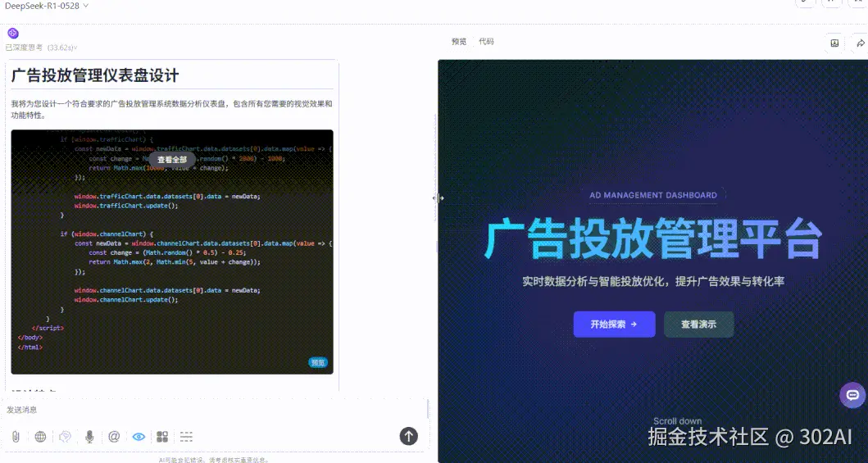Screen dimensions: 868x463
Task: Switch to the 代码 tab
Action: [x=486, y=42]
